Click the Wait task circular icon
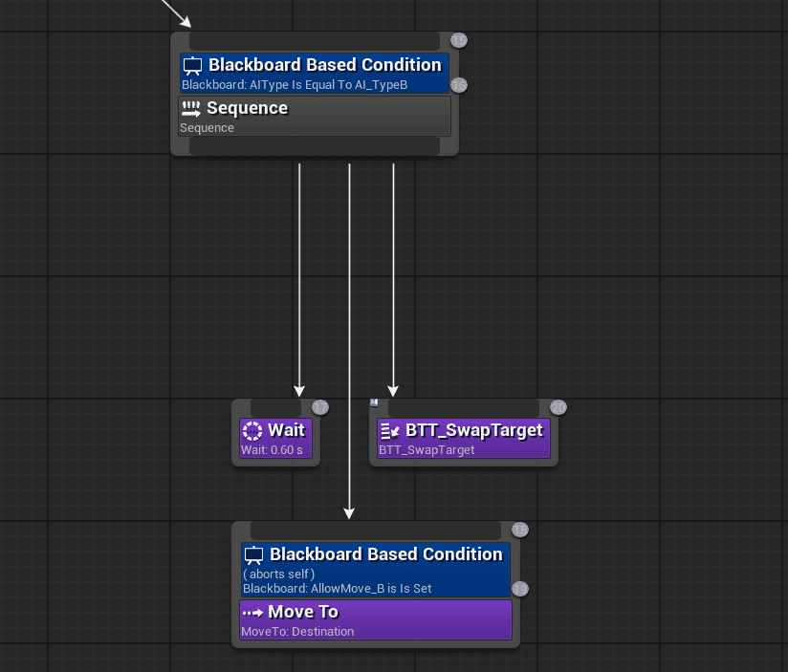Image resolution: width=788 pixels, height=672 pixels. click(x=252, y=430)
